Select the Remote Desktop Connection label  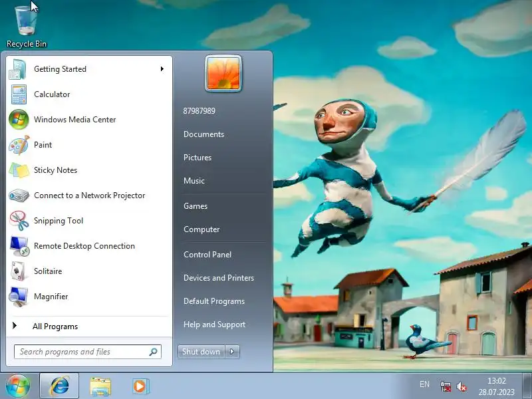coord(84,246)
